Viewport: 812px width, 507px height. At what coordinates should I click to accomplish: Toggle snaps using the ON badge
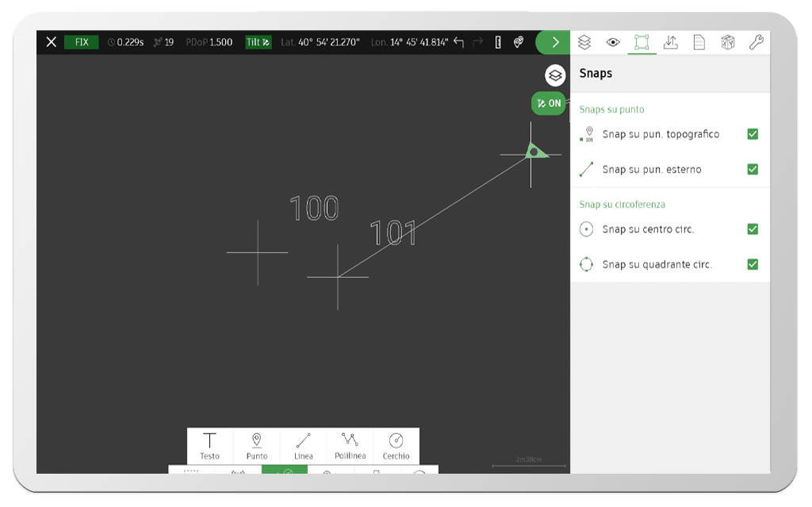pyautogui.click(x=548, y=103)
